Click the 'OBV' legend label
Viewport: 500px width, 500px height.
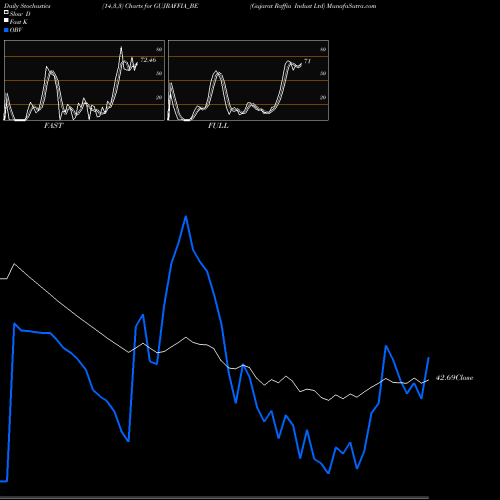[x=16, y=30]
